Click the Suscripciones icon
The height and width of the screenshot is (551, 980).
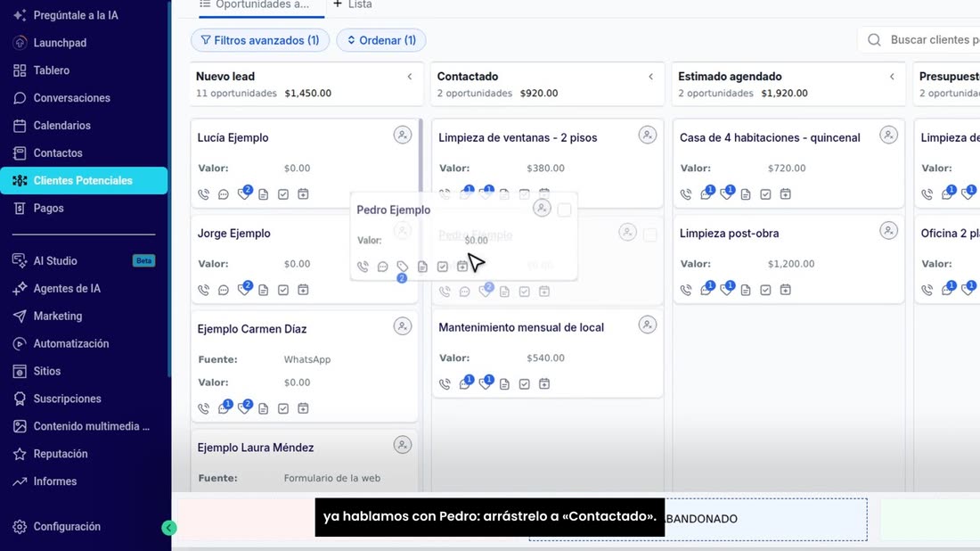coord(20,399)
